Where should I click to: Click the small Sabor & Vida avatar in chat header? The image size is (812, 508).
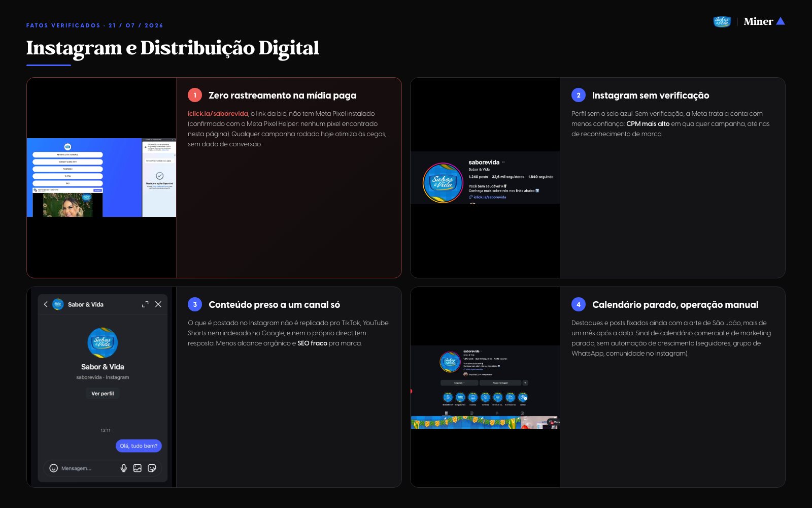click(58, 304)
